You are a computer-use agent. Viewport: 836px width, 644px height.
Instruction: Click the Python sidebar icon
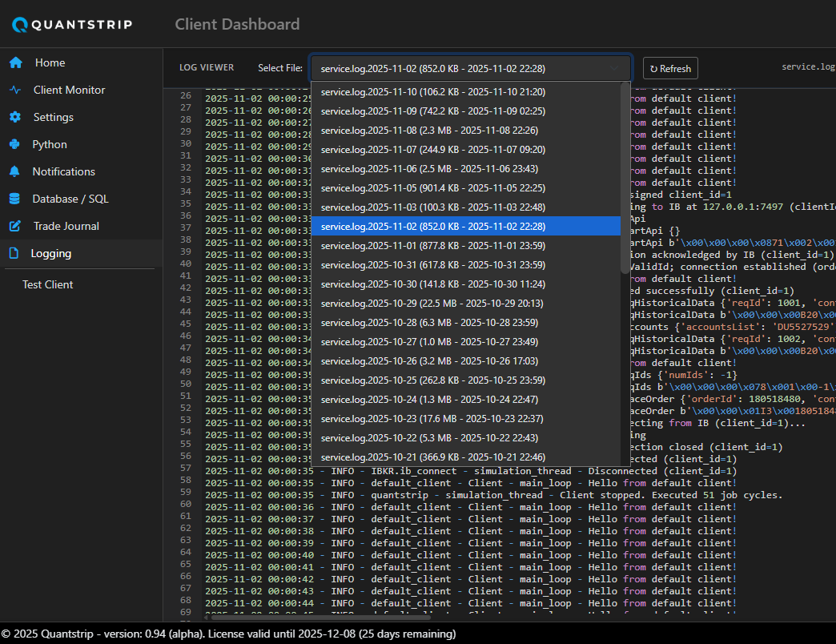click(14, 144)
